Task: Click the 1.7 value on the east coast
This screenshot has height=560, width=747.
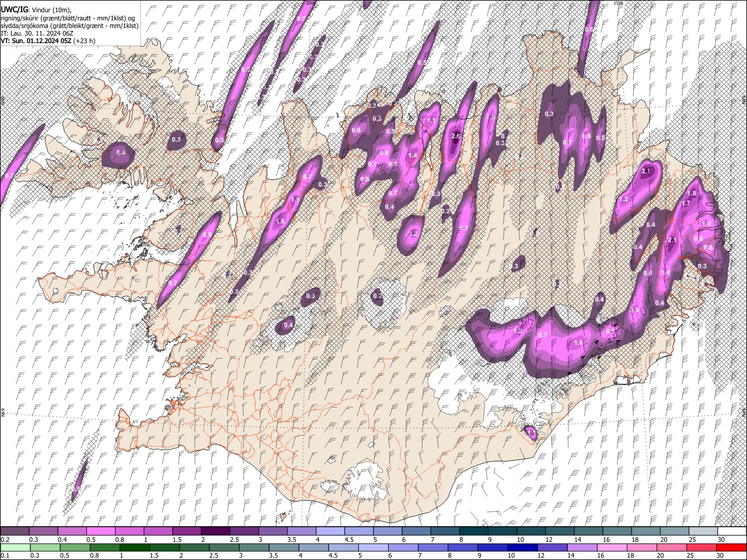Action: pyautogui.click(x=686, y=203)
